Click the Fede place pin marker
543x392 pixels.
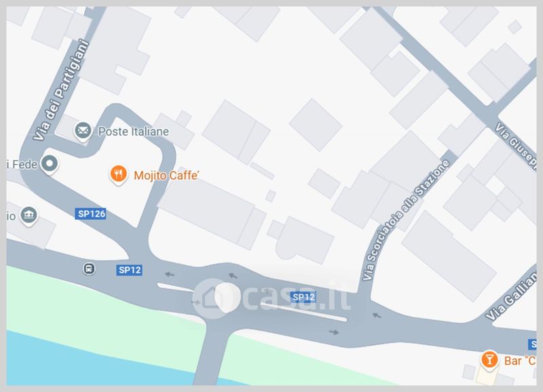[49, 163]
